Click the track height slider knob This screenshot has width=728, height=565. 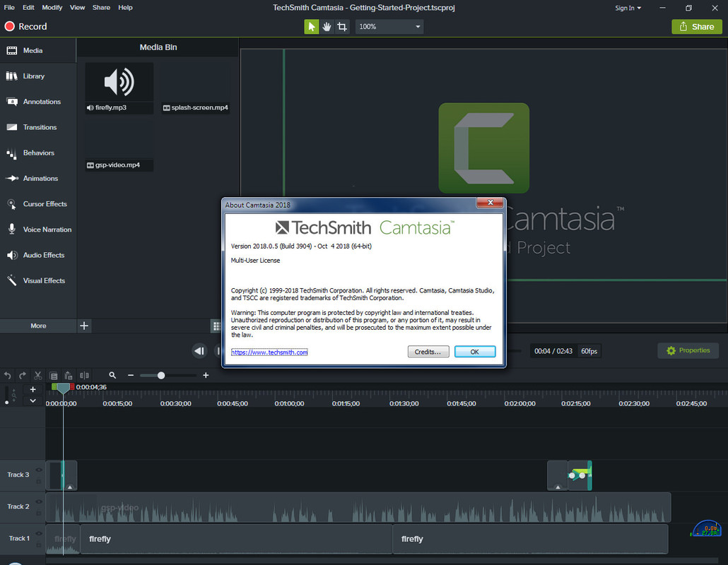(x=6, y=403)
